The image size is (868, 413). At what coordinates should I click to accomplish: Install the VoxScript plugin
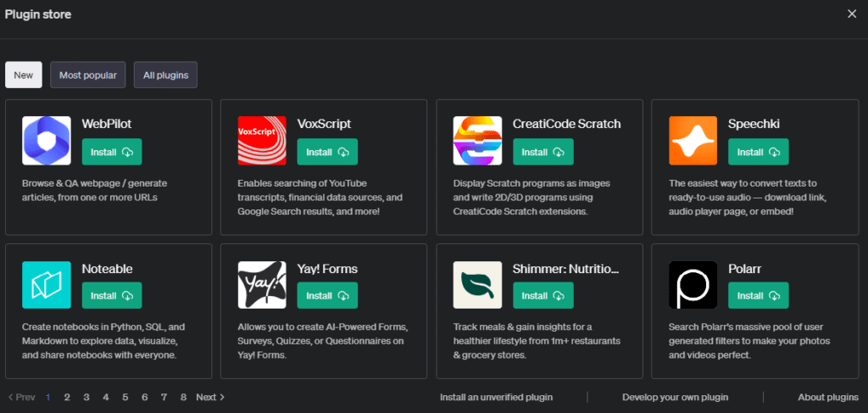click(x=327, y=152)
